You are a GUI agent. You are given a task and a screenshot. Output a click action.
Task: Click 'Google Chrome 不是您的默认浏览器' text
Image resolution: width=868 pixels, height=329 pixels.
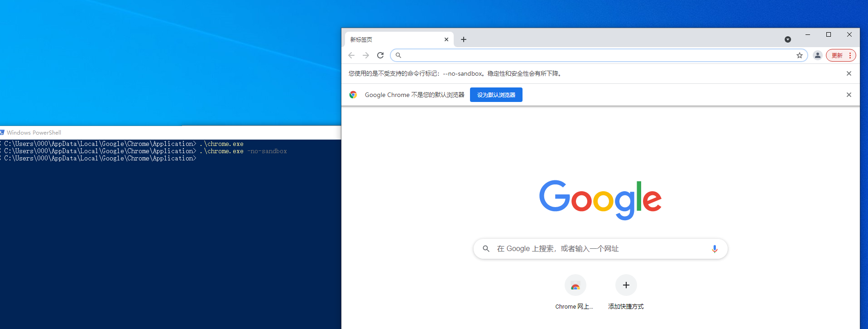point(415,95)
